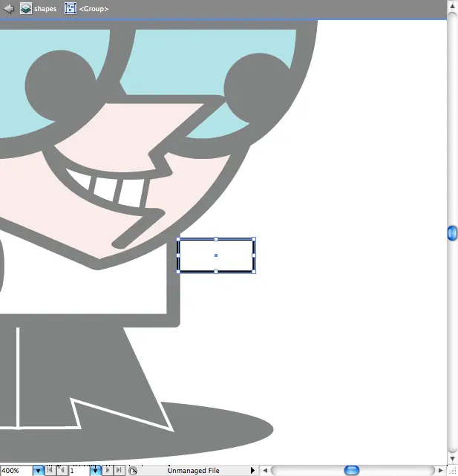Select the shapes layer breadcrumb label
458x476 pixels.
coord(45,9)
